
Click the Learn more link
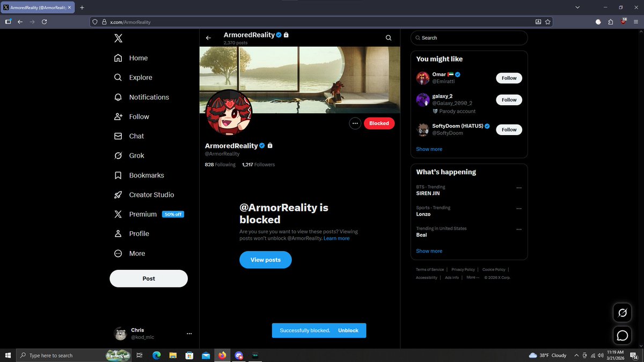pyautogui.click(x=336, y=238)
